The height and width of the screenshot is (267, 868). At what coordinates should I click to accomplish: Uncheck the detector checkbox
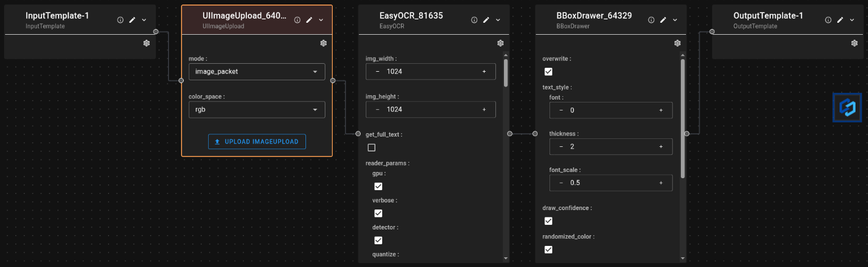(x=378, y=240)
